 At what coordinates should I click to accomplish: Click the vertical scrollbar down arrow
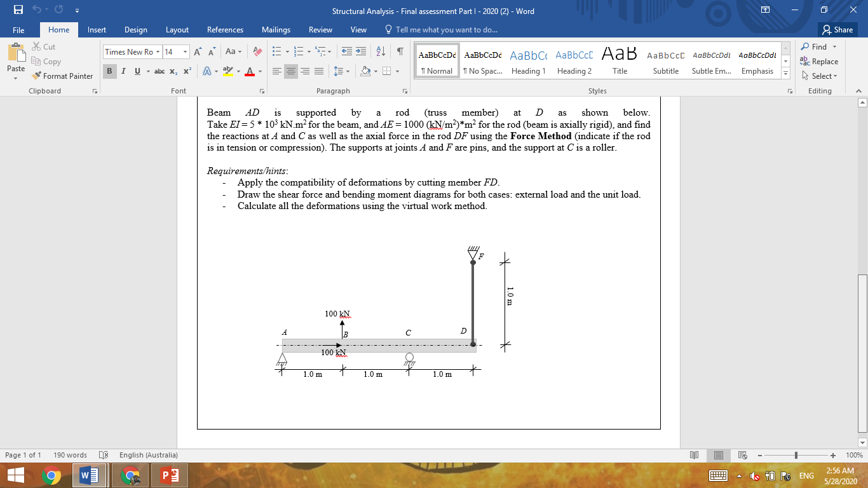point(862,442)
